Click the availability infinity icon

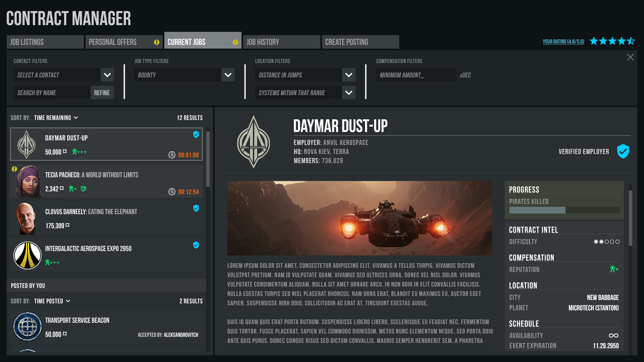613,336
